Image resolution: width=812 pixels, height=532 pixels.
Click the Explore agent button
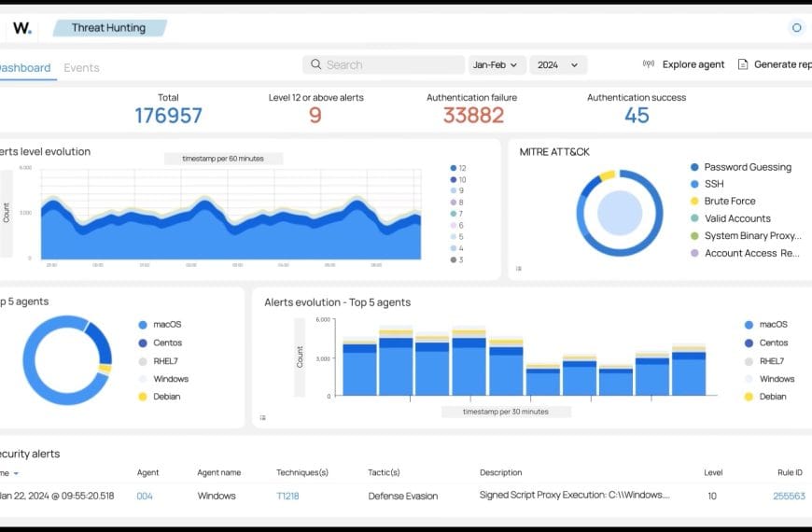tap(683, 64)
